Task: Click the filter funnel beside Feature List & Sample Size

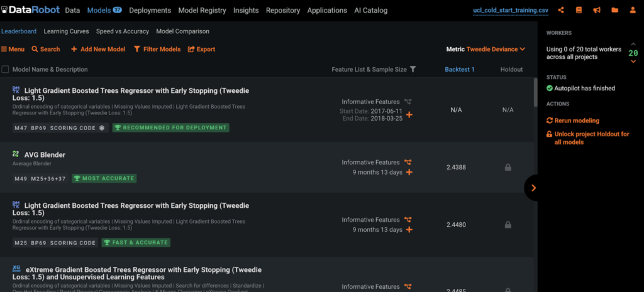Action: [413, 69]
